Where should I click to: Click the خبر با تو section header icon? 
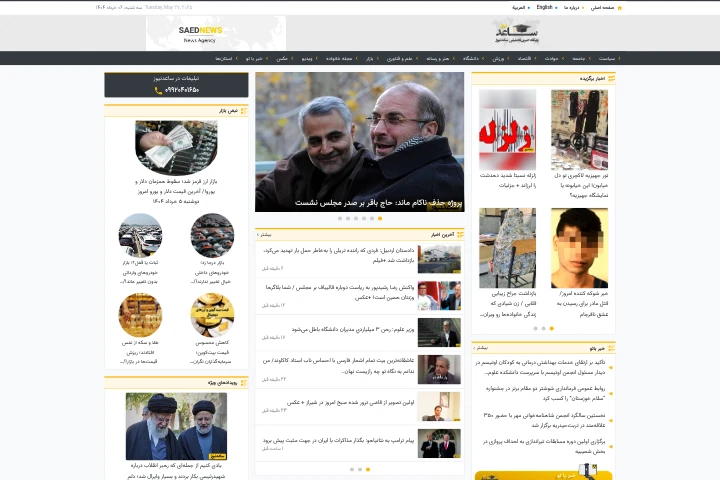point(611,348)
